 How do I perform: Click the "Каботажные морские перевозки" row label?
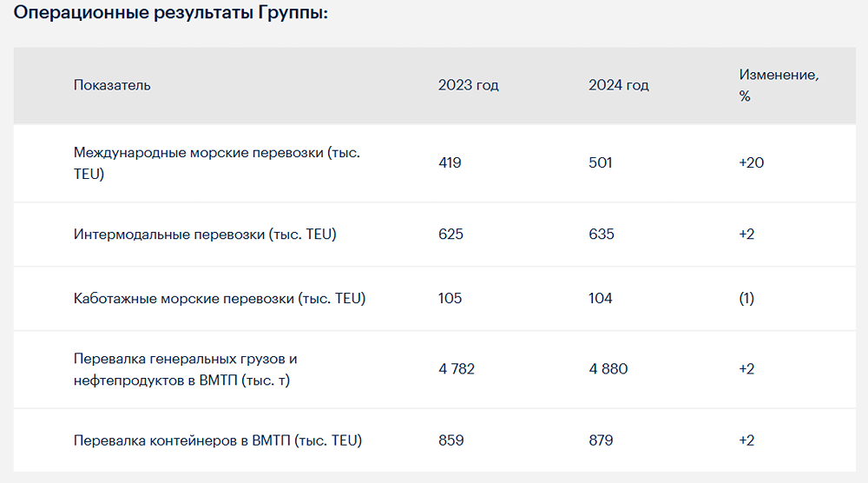pos(220,299)
